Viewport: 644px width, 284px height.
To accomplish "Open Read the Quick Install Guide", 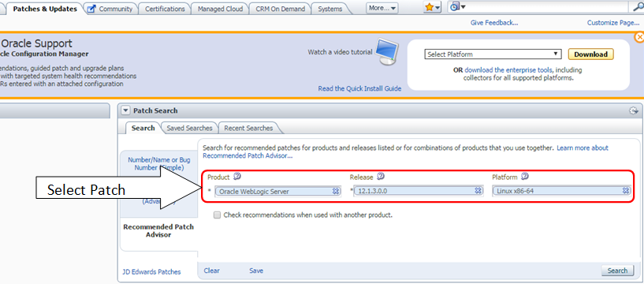I will [359, 88].
